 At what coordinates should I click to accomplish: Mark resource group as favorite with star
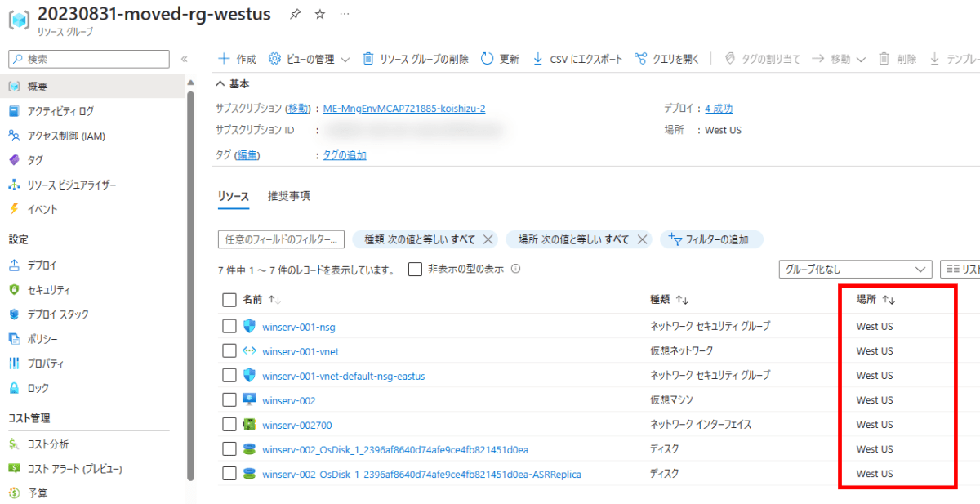coord(319,15)
